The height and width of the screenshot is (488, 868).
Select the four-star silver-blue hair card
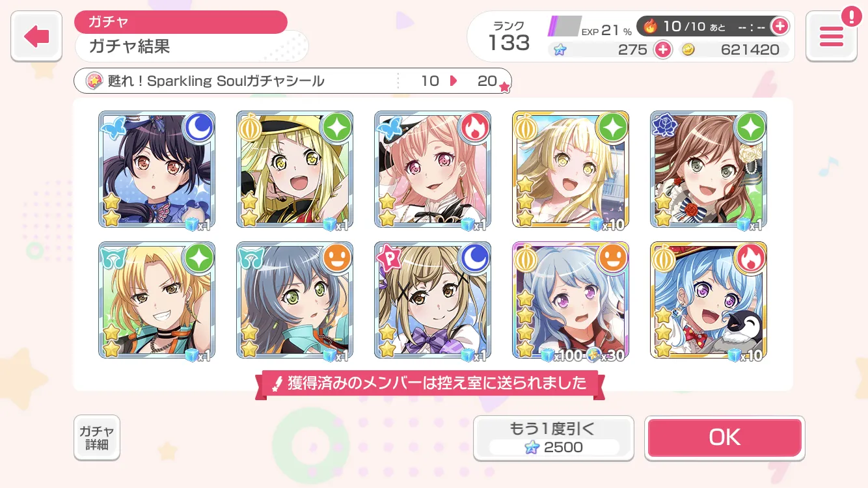coord(571,300)
